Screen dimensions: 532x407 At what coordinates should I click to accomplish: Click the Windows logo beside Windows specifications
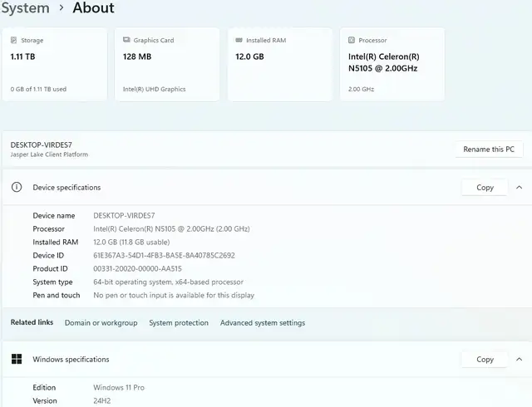pyautogui.click(x=17, y=360)
